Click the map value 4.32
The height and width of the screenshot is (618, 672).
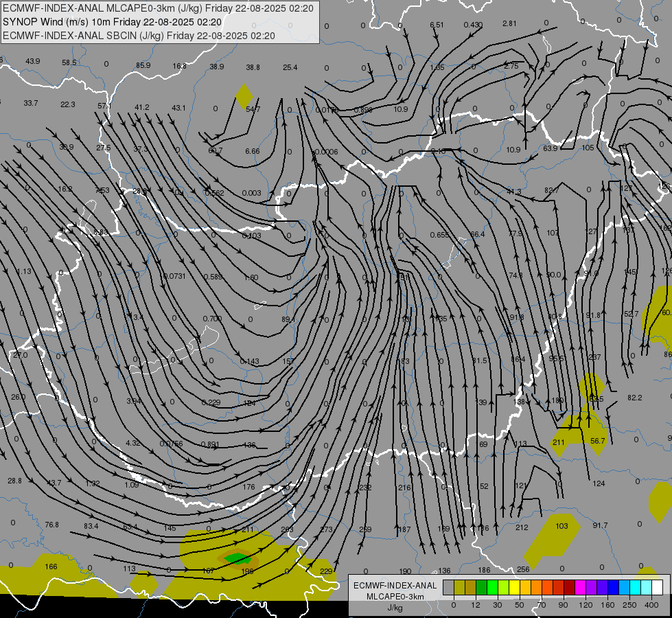point(133,443)
